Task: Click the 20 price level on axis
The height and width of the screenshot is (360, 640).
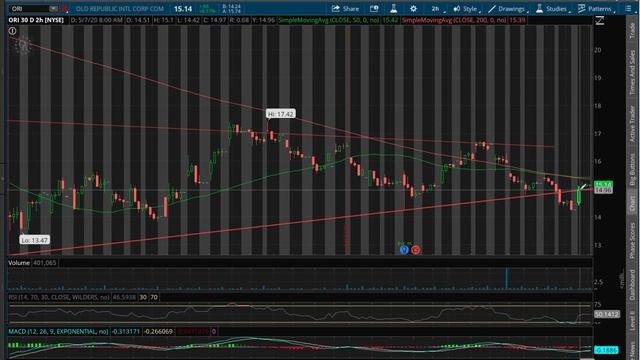Action: tap(598, 50)
